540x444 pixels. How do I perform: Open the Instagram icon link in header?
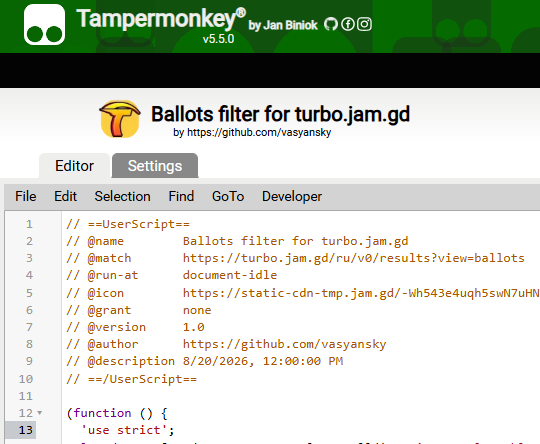(x=364, y=24)
